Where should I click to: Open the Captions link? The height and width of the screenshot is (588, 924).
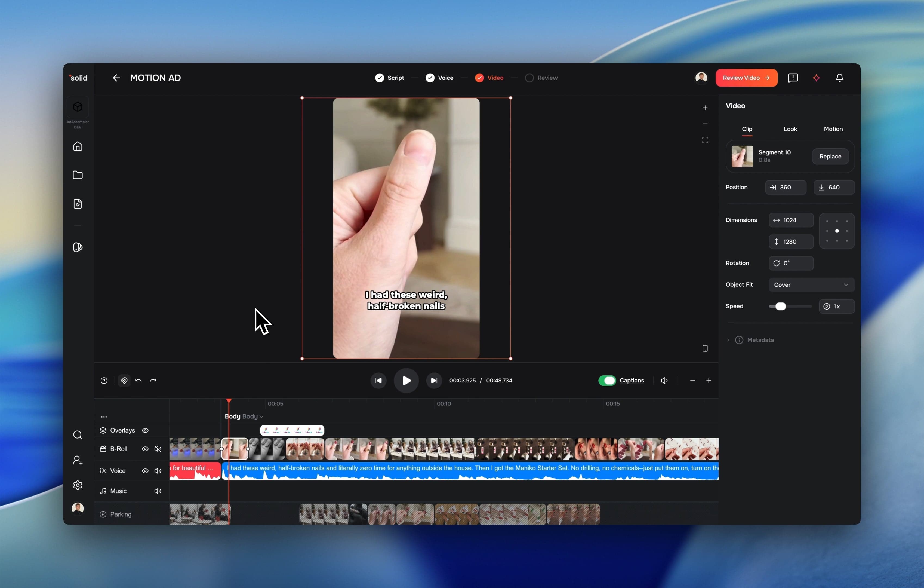(x=632, y=380)
